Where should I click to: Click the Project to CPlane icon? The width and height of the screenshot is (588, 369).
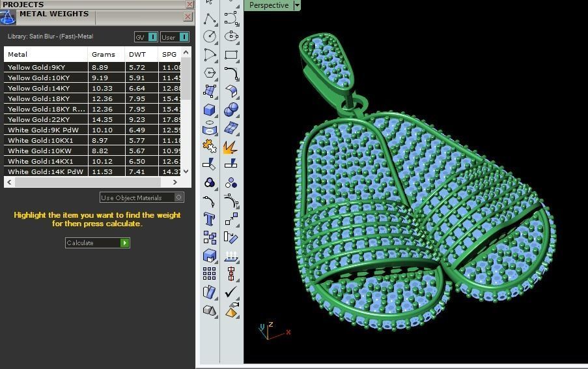point(231,256)
